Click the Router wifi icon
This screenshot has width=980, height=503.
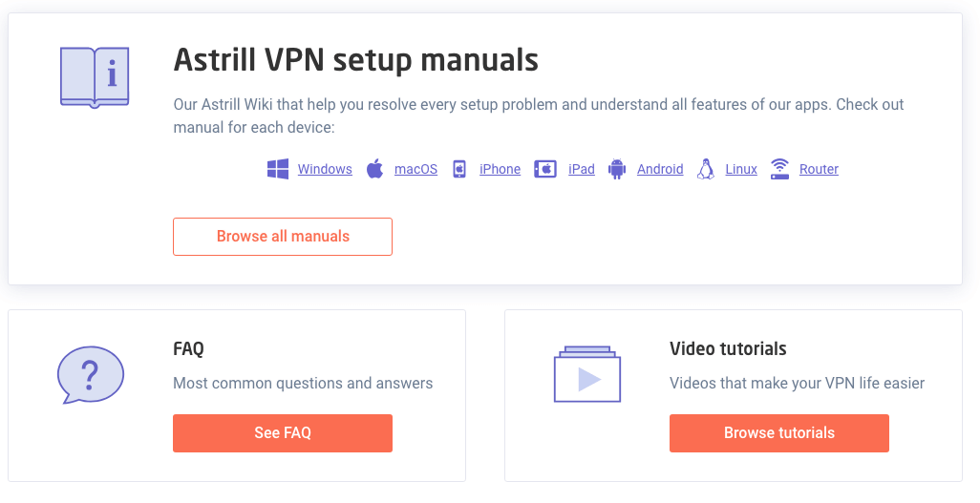(x=779, y=169)
